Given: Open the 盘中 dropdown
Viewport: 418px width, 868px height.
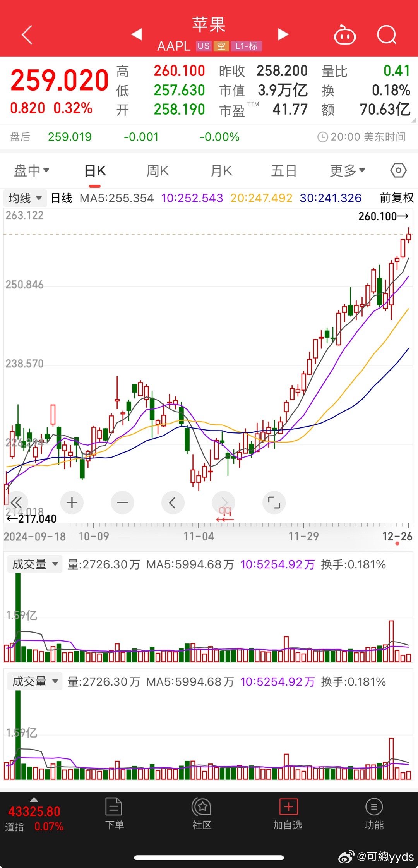Looking at the screenshot, I should 31,170.
